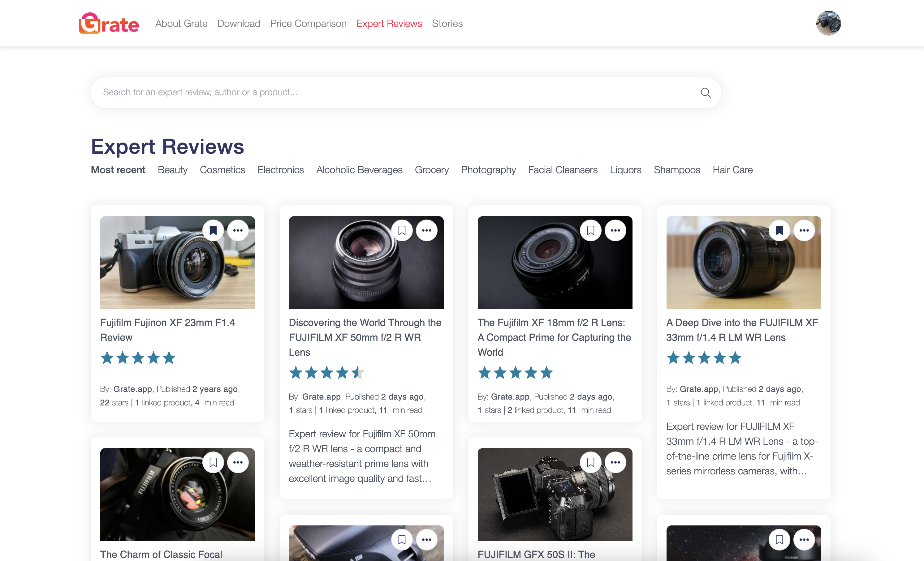Viewport: 924px width, 561px height.
Task: Open the user profile avatar
Action: [828, 23]
